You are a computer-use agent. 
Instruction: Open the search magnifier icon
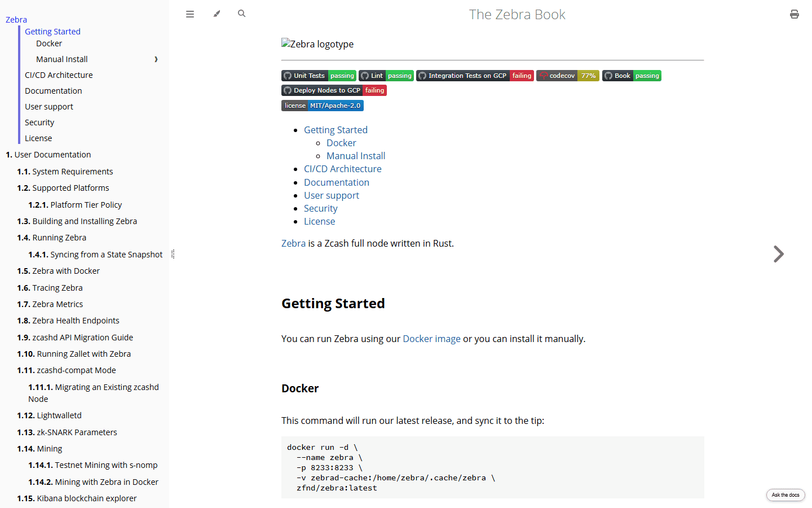click(x=241, y=14)
